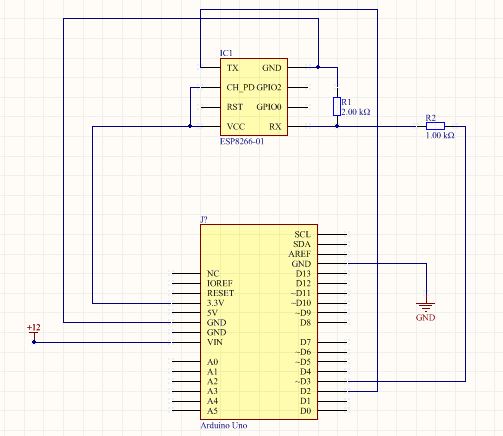Select the SCL pin on Arduino
The width and height of the screenshot is (503, 436).
tap(332, 234)
